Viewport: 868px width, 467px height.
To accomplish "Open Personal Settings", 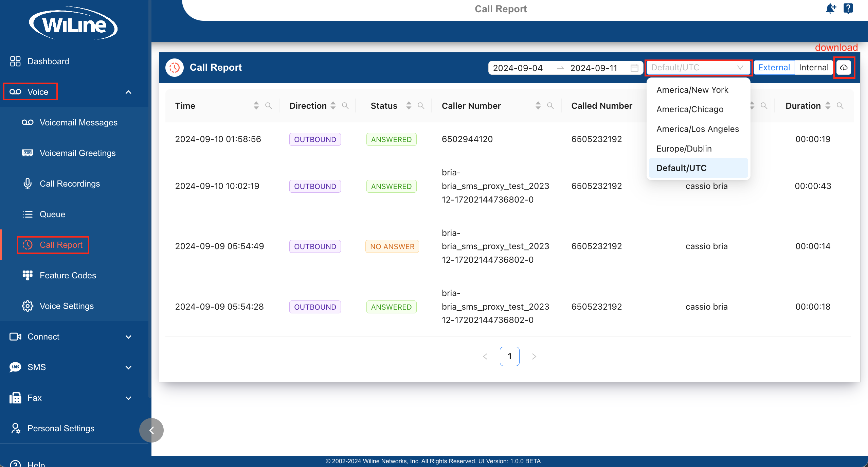I will [x=61, y=428].
